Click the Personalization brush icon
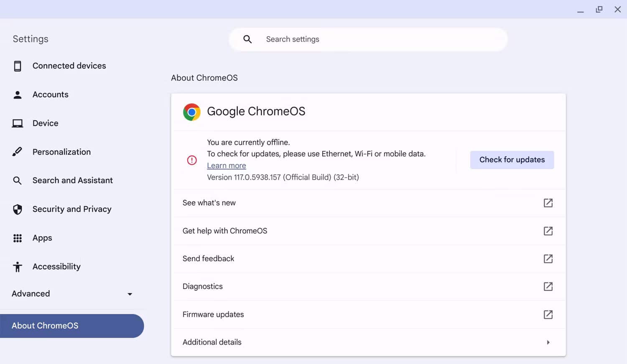 point(17,152)
